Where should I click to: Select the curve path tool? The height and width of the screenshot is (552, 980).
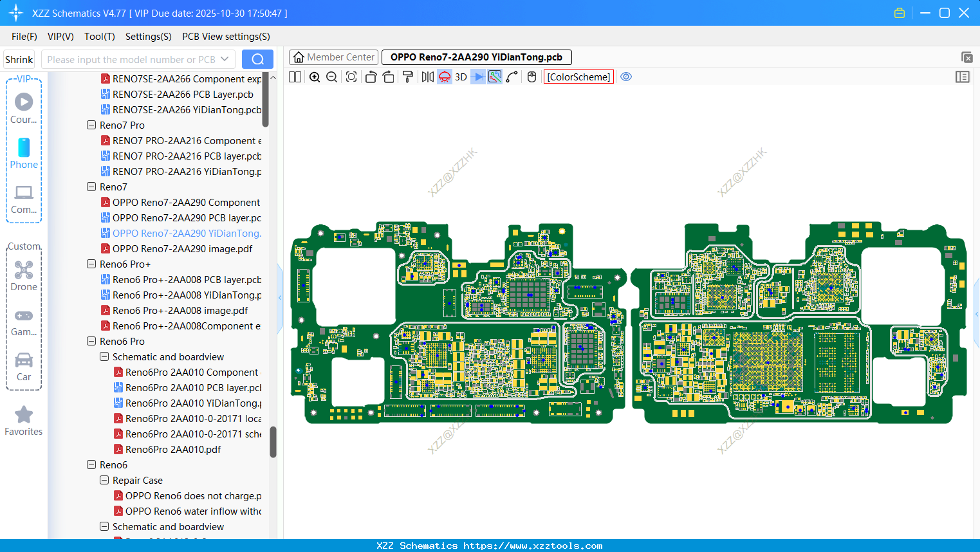point(512,77)
